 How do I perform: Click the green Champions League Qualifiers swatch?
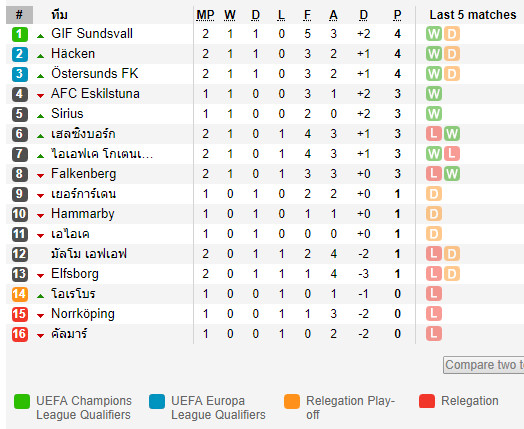(x=22, y=401)
